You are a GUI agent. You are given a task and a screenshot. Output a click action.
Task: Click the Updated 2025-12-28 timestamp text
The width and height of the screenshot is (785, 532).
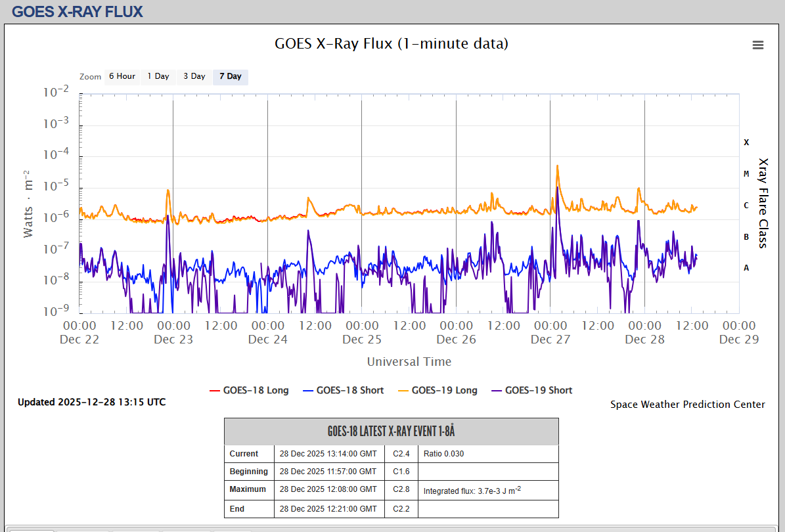(x=91, y=402)
